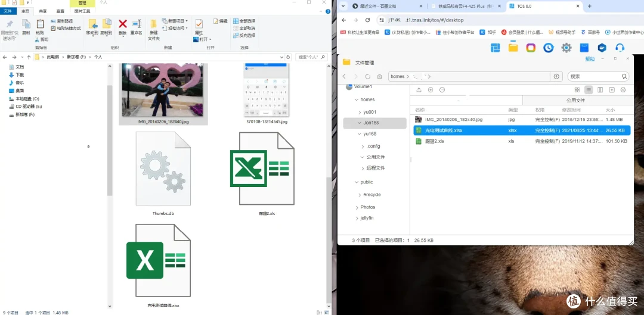Switch to 铁威马私有云F4-425 Plus Chrome tab
Image resolution: width=644 pixels, height=315 pixels.
[466, 6]
